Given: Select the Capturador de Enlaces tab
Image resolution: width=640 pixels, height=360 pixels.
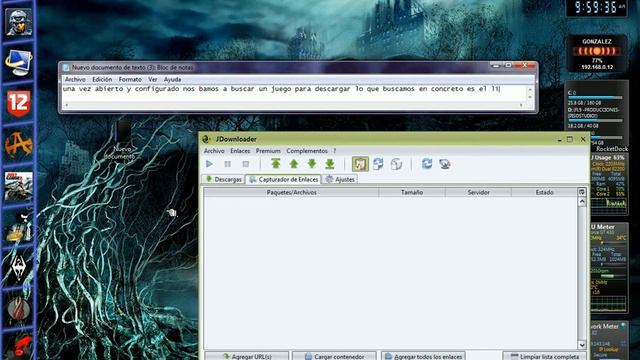Looking at the screenshot, I should coord(283,179).
